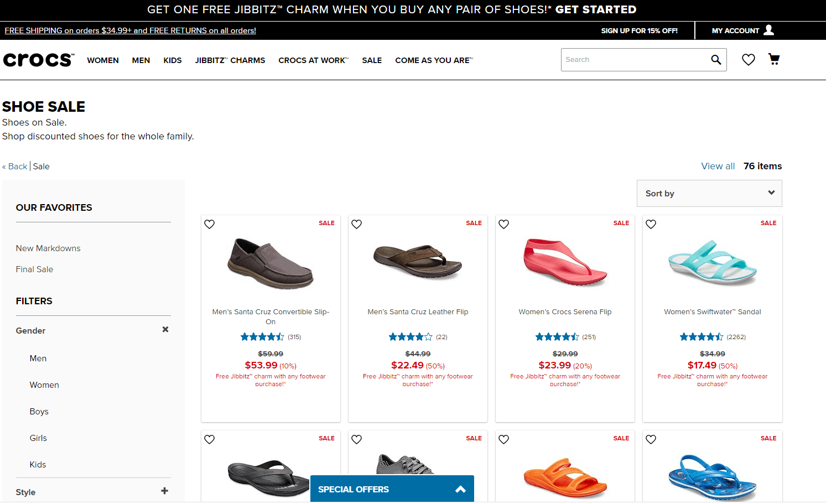
Task: View star rating with 315 reviews
Action: tap(262, 337)
